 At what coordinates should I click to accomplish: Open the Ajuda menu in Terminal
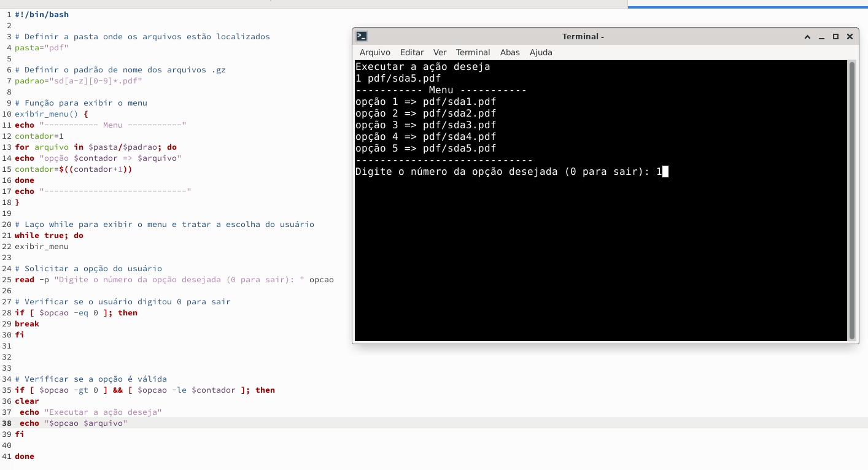pos(541,52)
